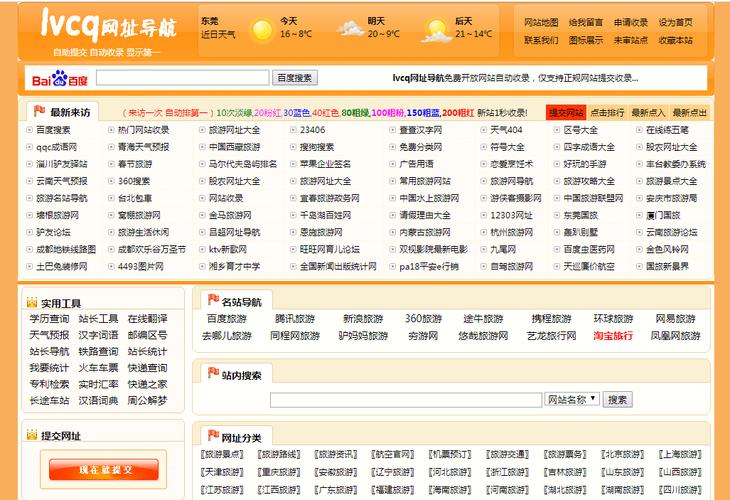The width and height of the screenshot is (730, 500).
Task: Open the 4493图片网 link
Action: coord(141,267)
